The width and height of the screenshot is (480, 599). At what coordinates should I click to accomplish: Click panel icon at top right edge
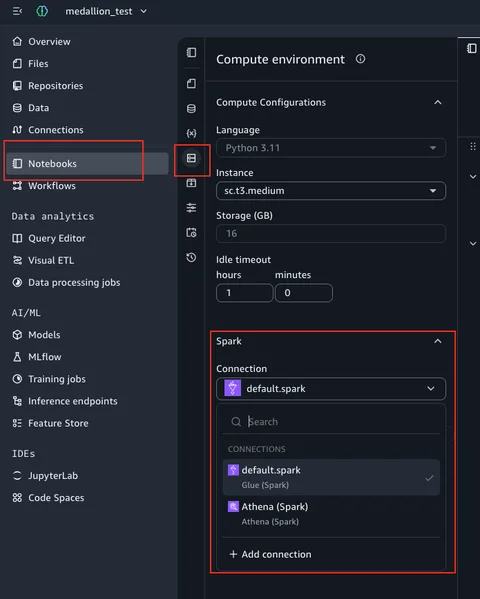tap(472, 49)
